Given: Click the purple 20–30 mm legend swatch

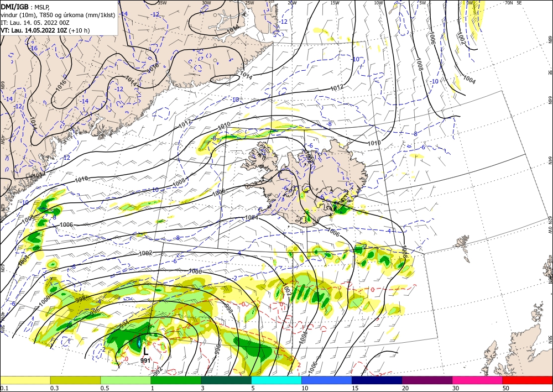Looking at the screenshot, I should coord(427,380).
